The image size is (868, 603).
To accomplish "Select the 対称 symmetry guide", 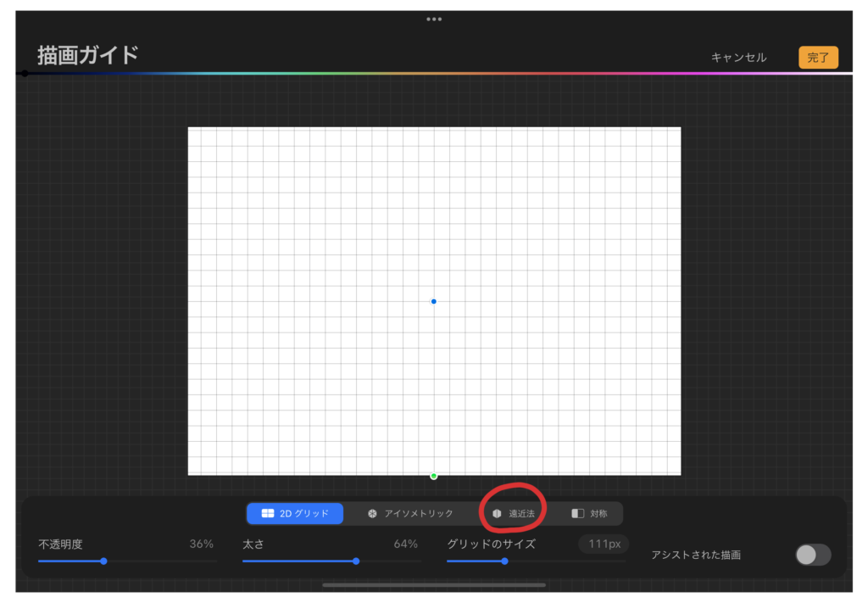I will (590, 513).
